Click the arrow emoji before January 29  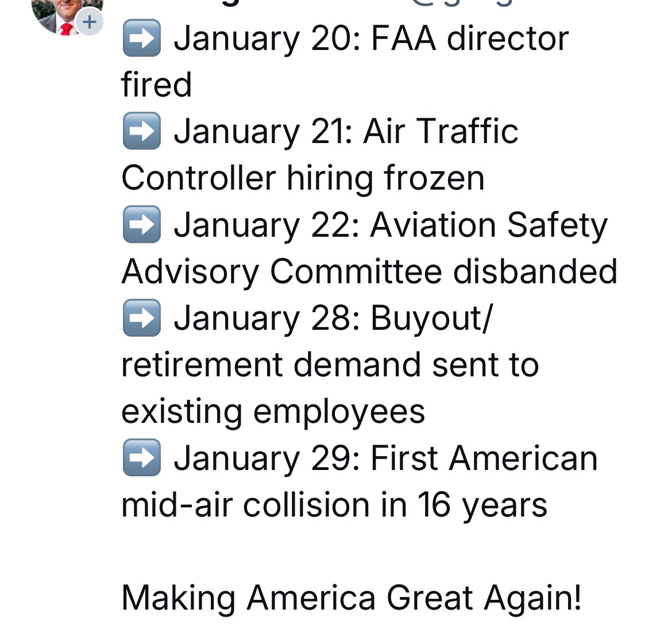tap(142, 458)
